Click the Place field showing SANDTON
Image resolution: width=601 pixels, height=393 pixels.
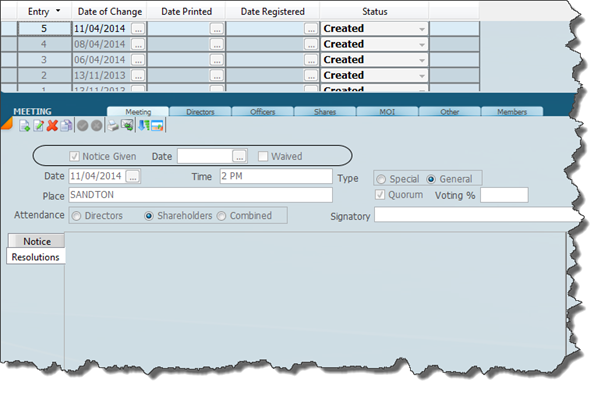(200, 195)
